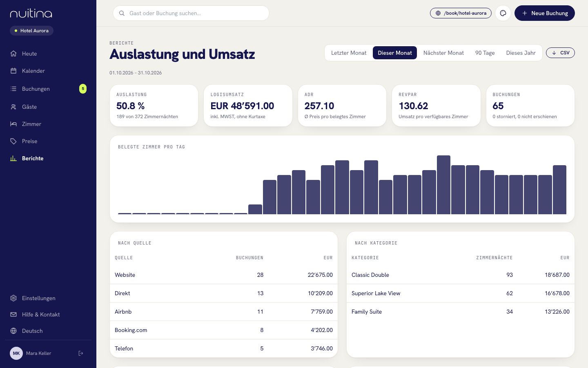Click the Website source row
The image size is (588, 368).
(224, 275)
